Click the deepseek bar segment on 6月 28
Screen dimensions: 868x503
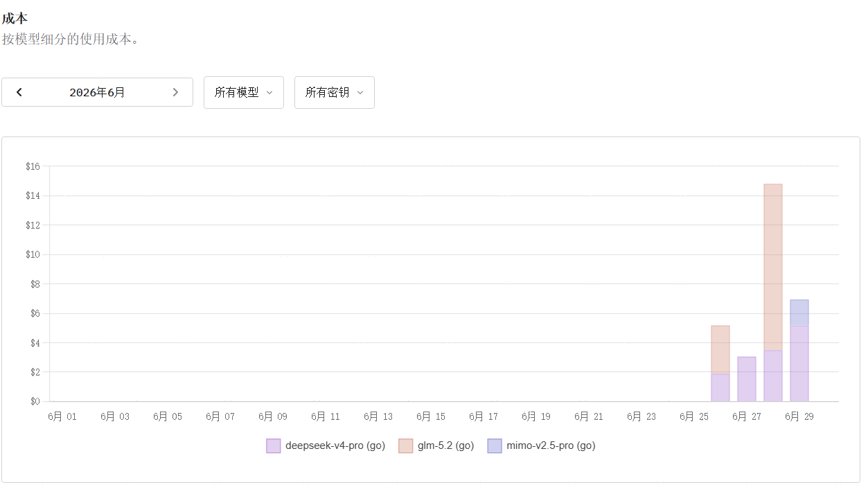click(x=773, y=376)
